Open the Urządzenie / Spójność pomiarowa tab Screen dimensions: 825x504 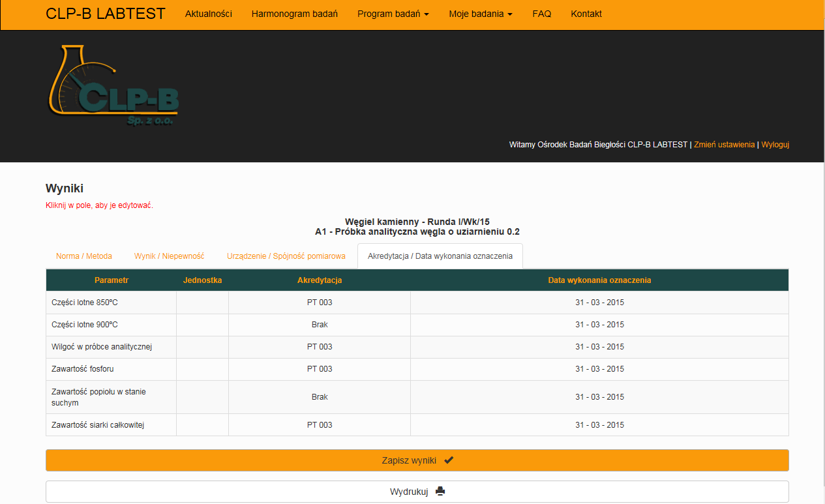tap(286, 256)
